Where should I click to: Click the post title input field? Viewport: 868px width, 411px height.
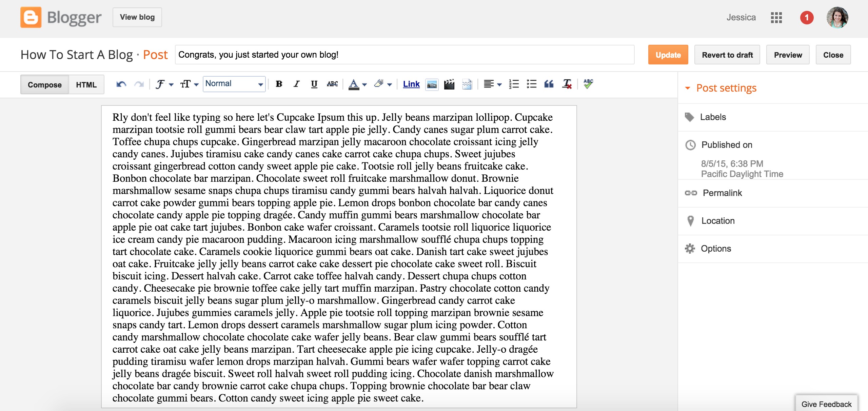pos(404,55)
